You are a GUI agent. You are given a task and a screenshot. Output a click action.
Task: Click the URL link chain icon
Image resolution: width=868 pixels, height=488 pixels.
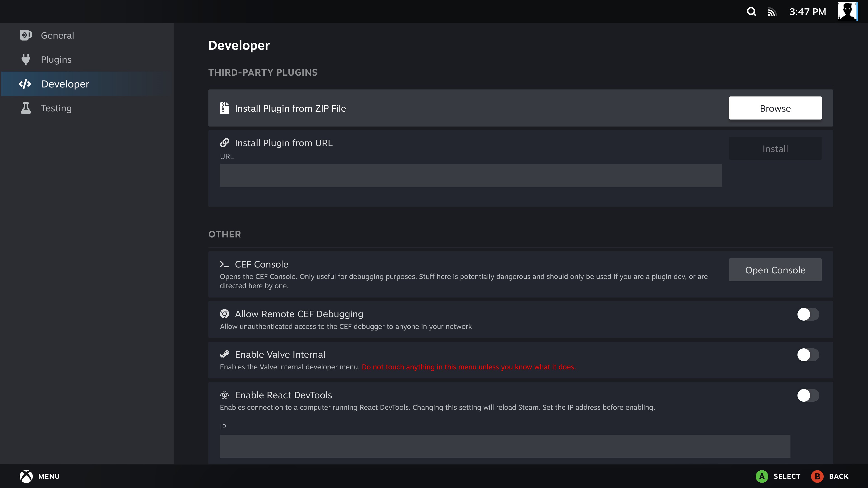(224, 143)
